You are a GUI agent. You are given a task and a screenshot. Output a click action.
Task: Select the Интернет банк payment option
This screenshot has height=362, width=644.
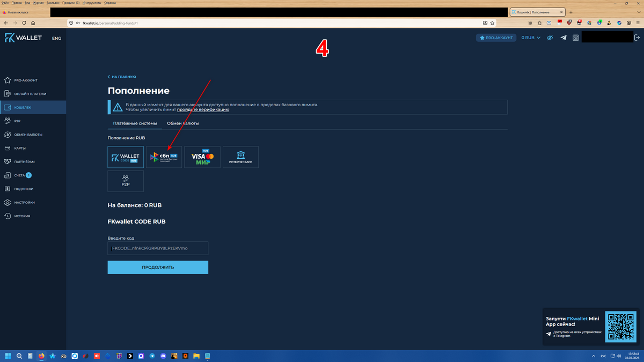click(x=240, y=157)
